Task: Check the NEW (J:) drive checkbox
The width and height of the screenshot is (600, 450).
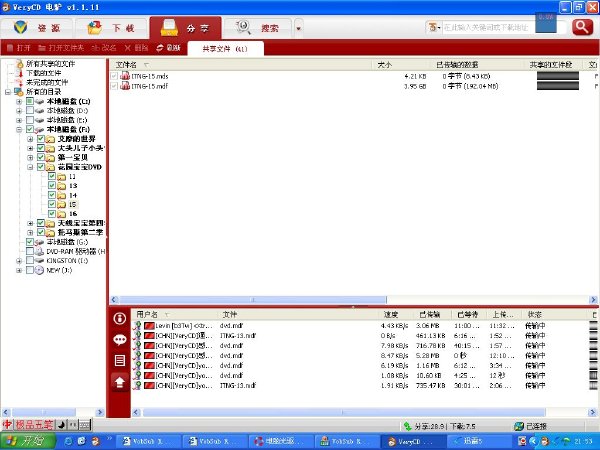Action: tap(30, 270)
